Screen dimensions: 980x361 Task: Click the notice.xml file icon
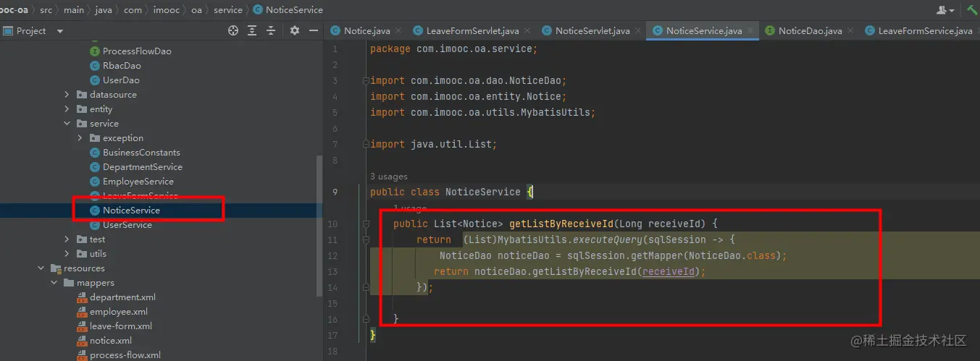tap(83, 341)
